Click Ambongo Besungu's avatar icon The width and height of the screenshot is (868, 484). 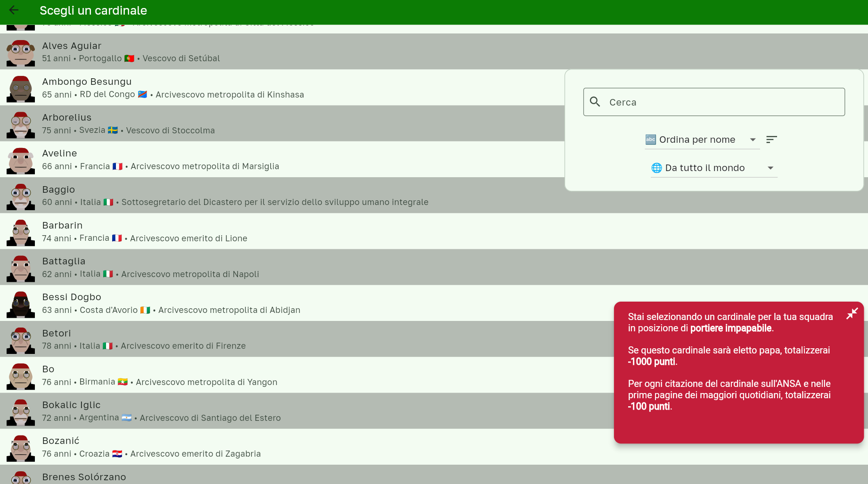click(21, 88)
